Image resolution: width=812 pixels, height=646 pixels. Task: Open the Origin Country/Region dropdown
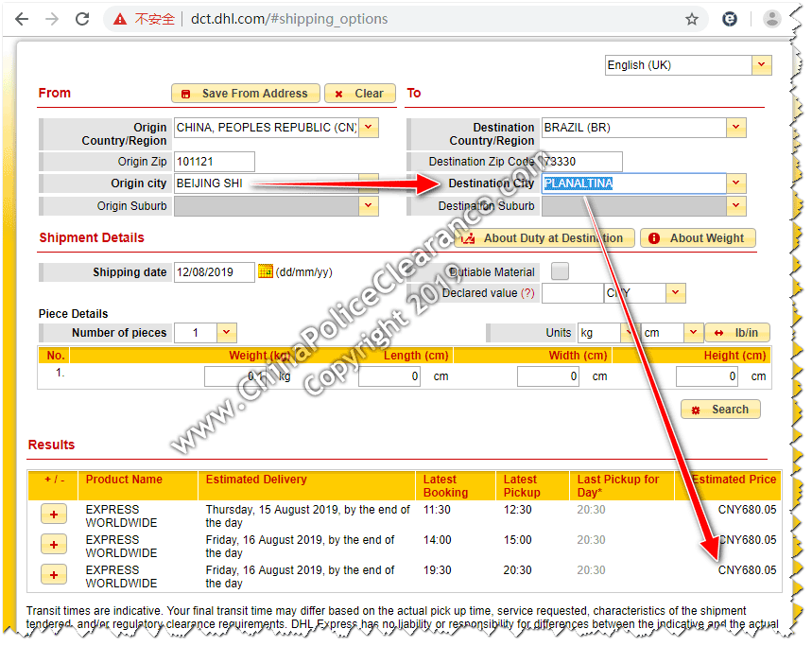(369, 128)
